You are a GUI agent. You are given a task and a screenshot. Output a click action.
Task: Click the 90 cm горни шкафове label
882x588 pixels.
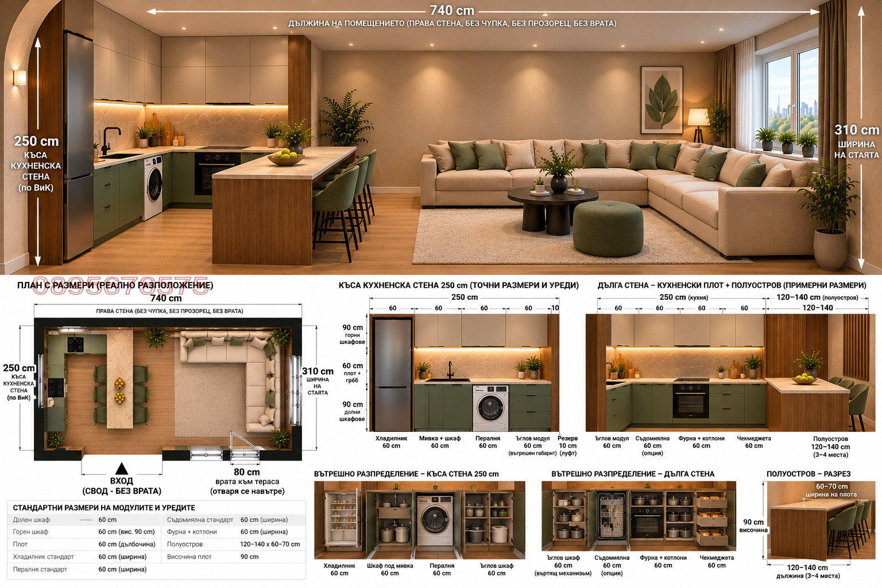pos(353,334)
